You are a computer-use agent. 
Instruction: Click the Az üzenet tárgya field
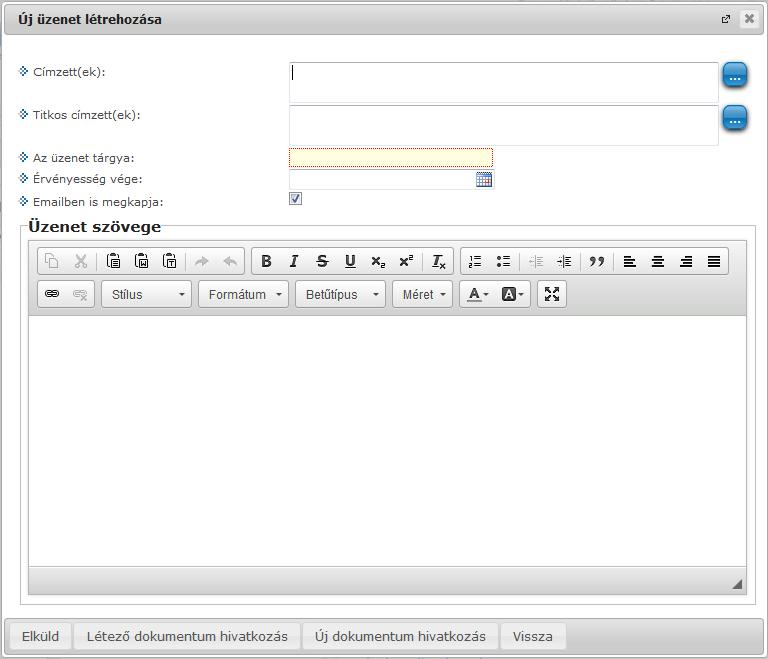391,158
